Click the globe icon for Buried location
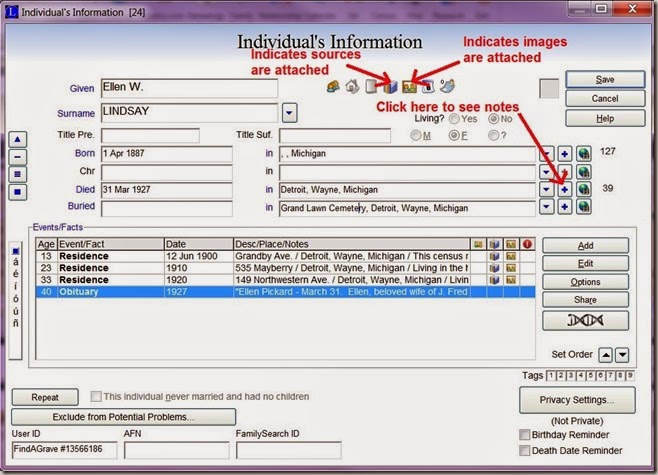The width and height of the screenshot is (658, 475). click(584, 207)
